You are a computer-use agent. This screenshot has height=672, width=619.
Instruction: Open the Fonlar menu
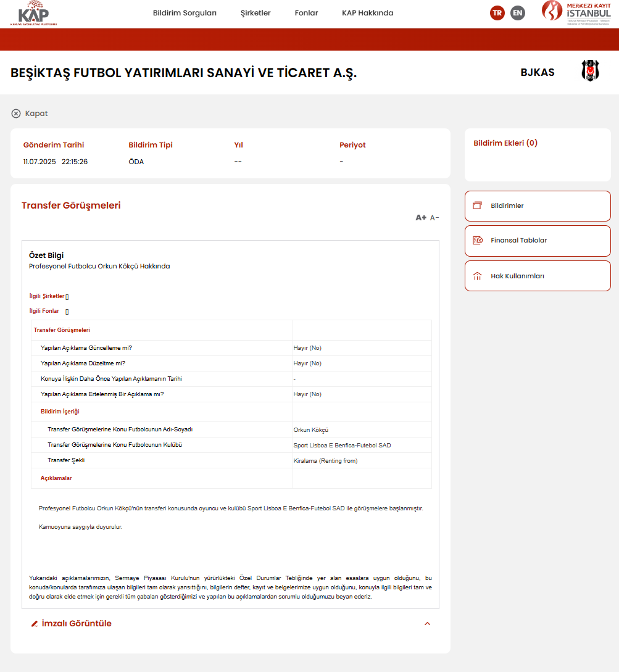pyautogui.click(x=307, y=13)
